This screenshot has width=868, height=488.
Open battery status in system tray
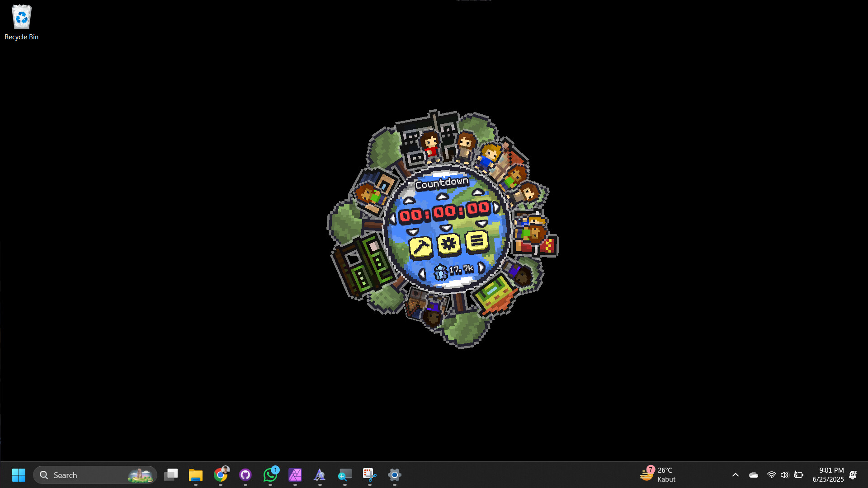[799, 475]
